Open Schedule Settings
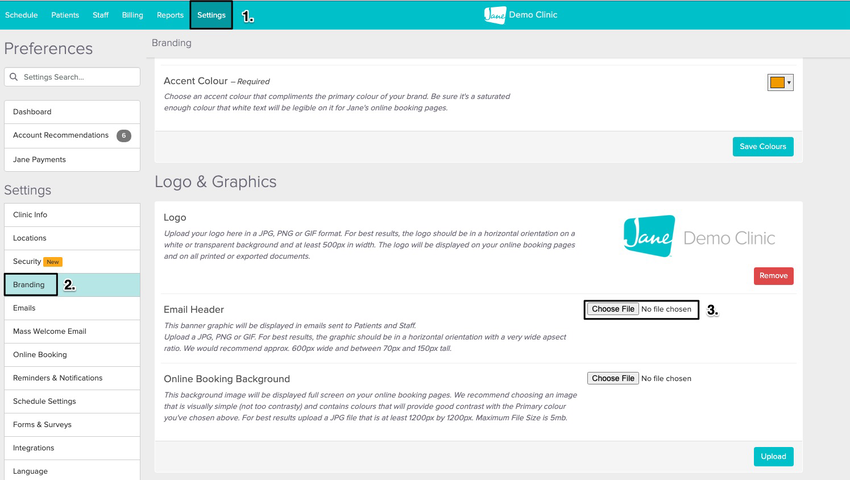The width and height of the screenshot is (850, 480). tap(72, 401)
